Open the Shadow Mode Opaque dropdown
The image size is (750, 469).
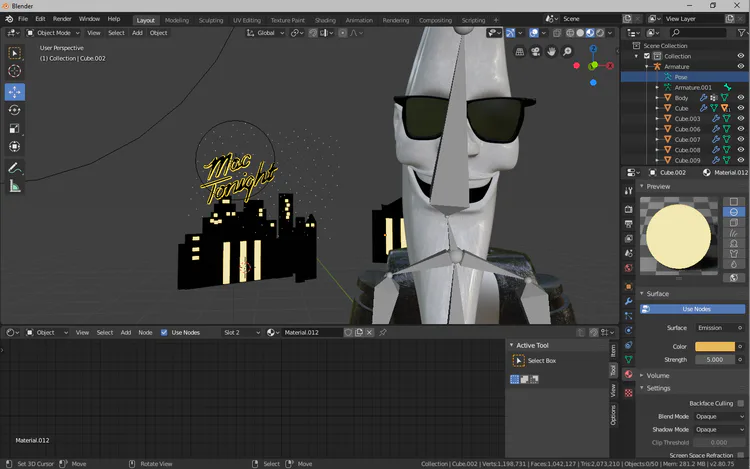coord(719,429)
